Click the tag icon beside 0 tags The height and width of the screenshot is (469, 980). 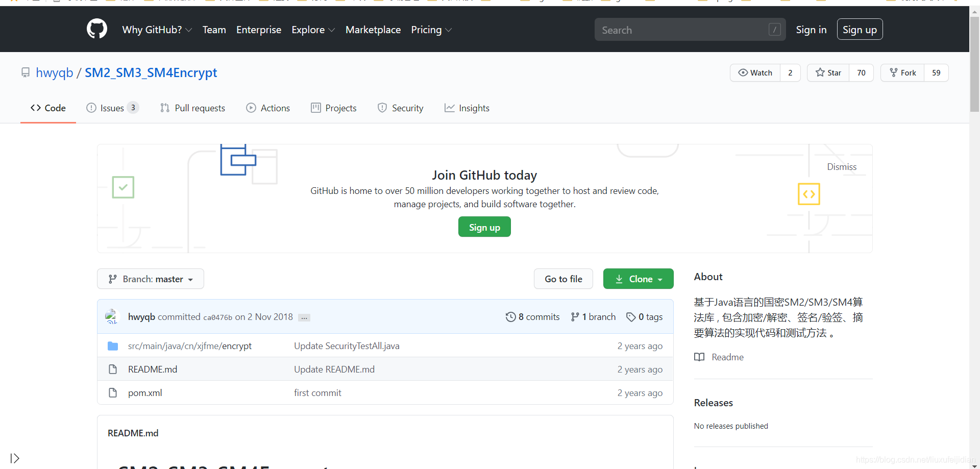631,317
